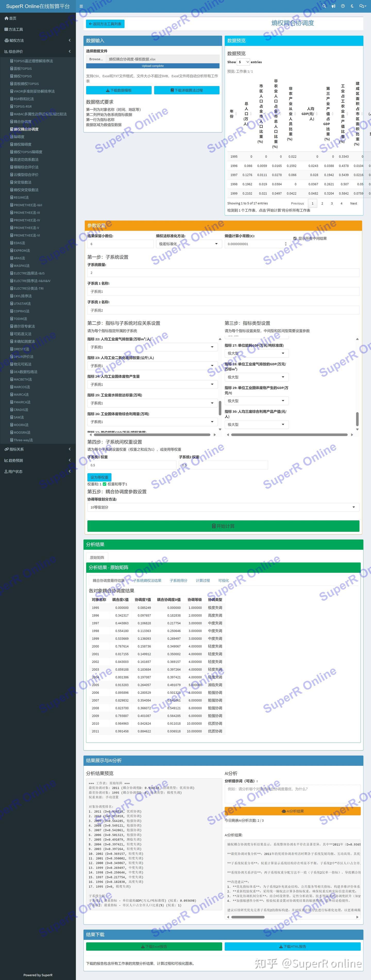Click the 下载详细算法过程 button

187,90
